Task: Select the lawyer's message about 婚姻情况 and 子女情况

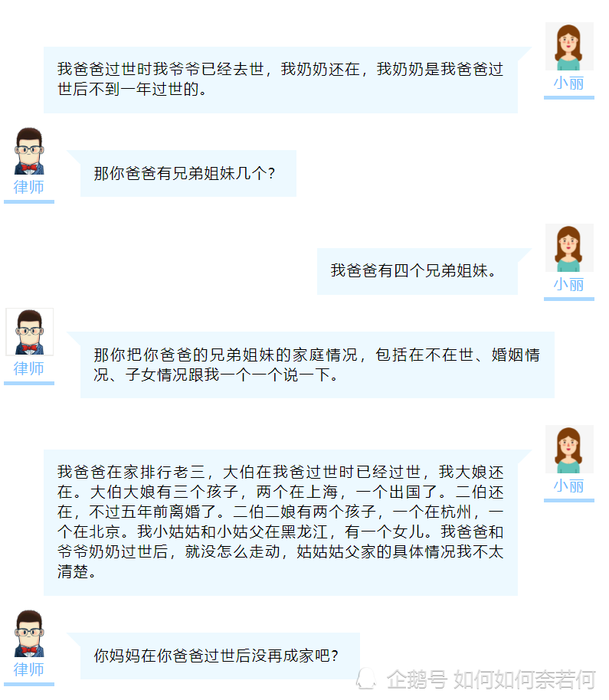Action: [x=317, y=365]
